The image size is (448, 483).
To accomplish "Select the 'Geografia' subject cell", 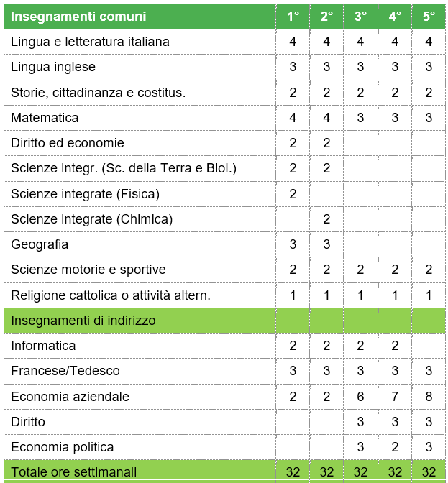I will [x=40, y=244].
